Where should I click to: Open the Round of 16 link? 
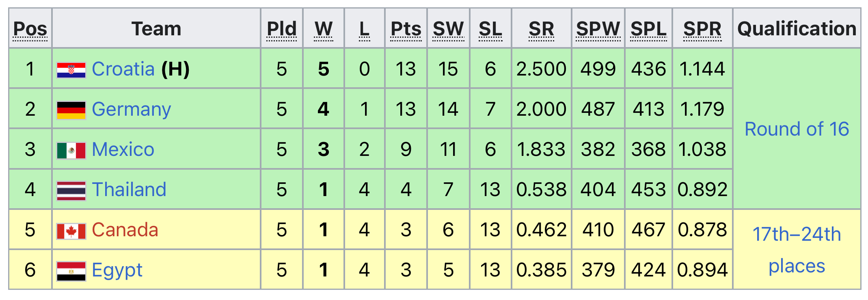tap(797, 129)
